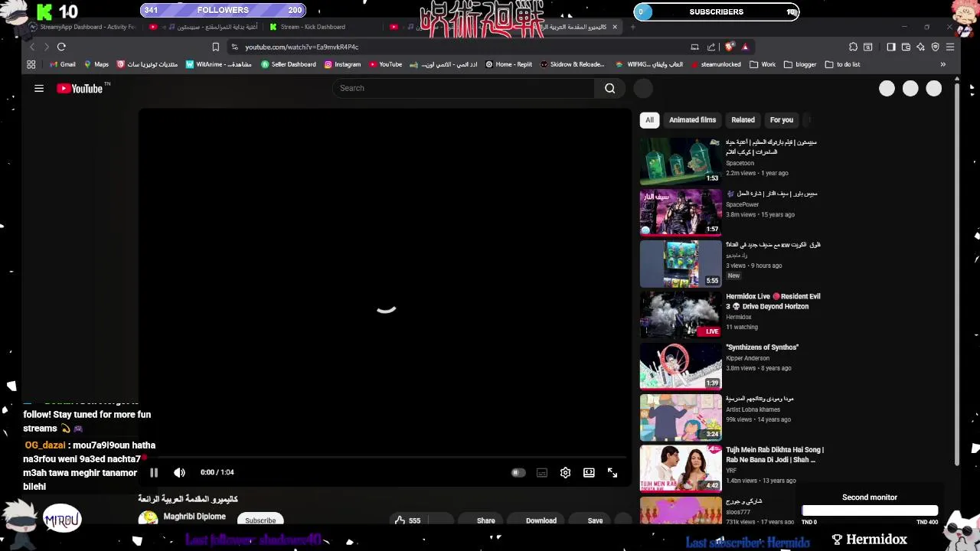Open the Seller Dashboard bookmark
Screen dimensions: 980x551
tap(289, 64)
